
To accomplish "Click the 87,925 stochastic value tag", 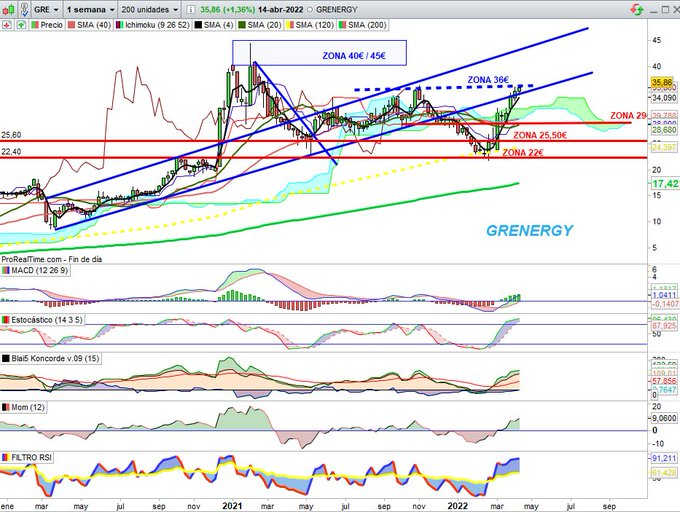I will coord(664,326).
